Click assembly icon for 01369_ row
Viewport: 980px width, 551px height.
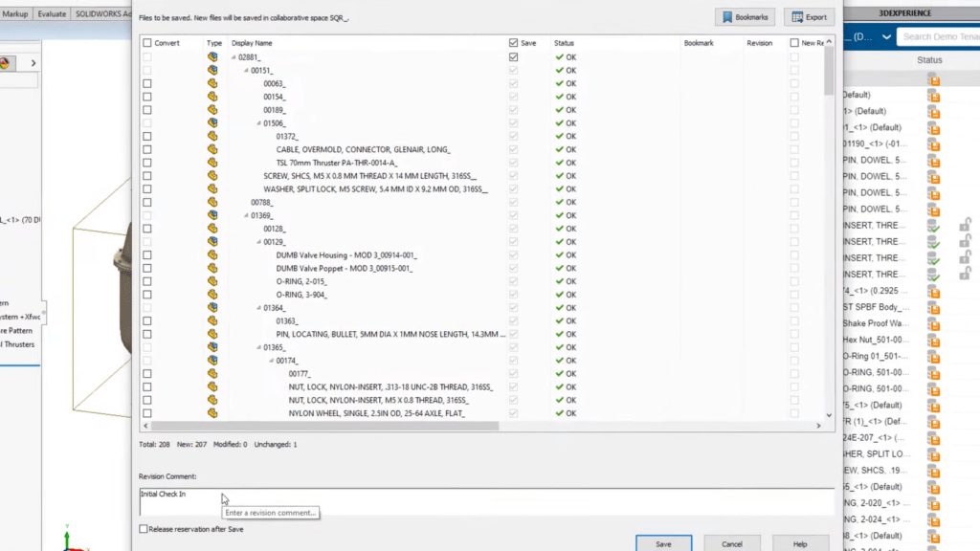212,215
